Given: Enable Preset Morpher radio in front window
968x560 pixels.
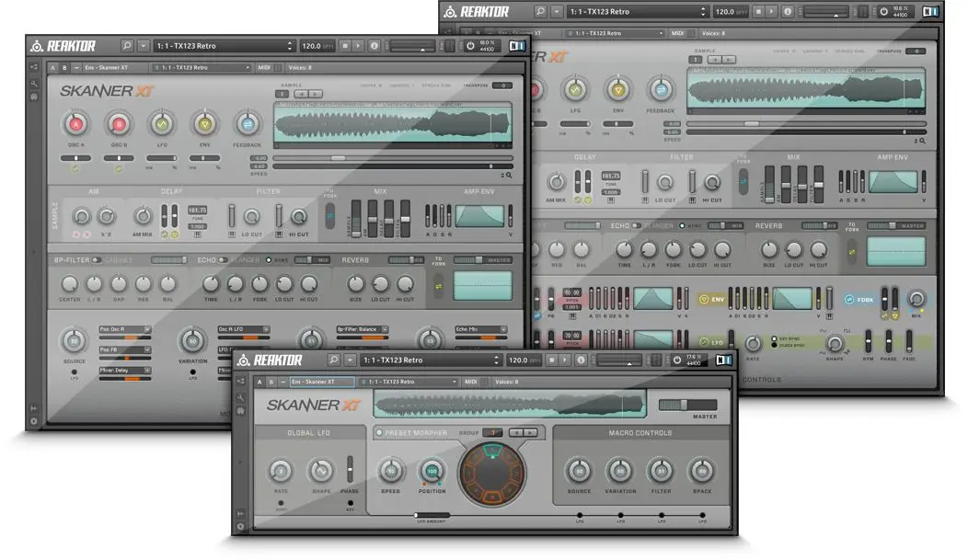Looking at the screenshot, I should pyautogui.click(x=379, y=433).
